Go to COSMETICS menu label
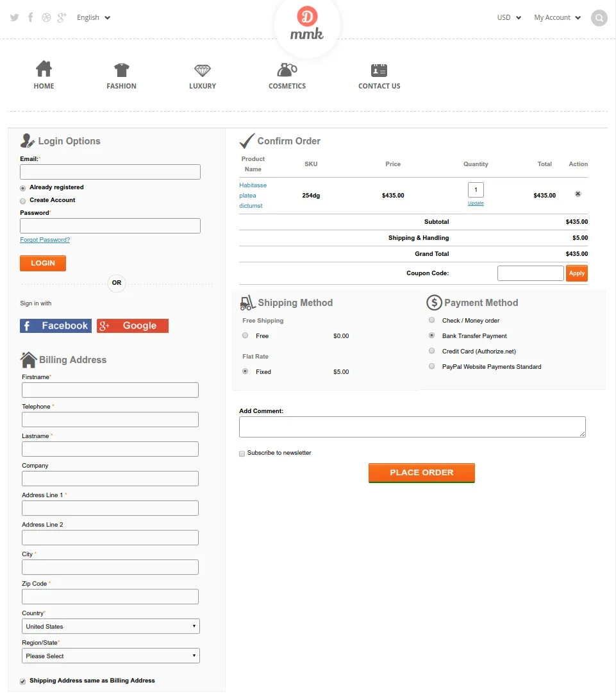This screenshot has width=616, height=696. coord(287,86)
